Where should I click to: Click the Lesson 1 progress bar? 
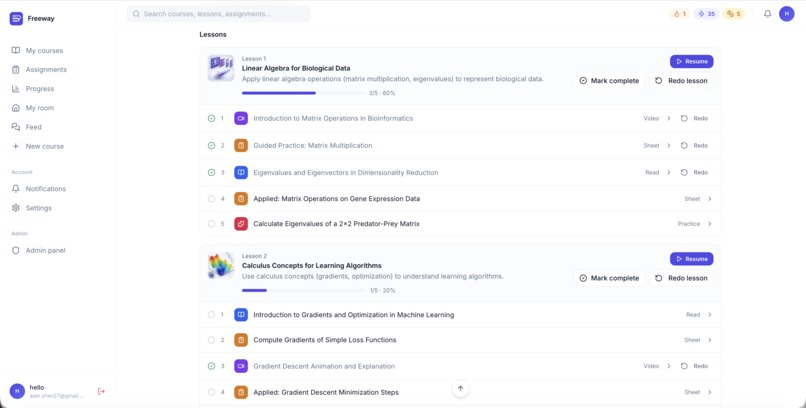point(303,93)
